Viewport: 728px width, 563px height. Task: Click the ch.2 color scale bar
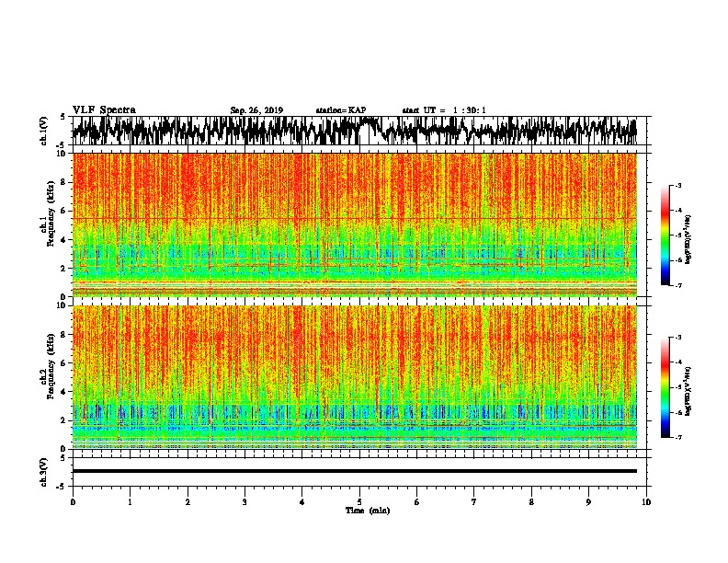[x=665, y=387]
